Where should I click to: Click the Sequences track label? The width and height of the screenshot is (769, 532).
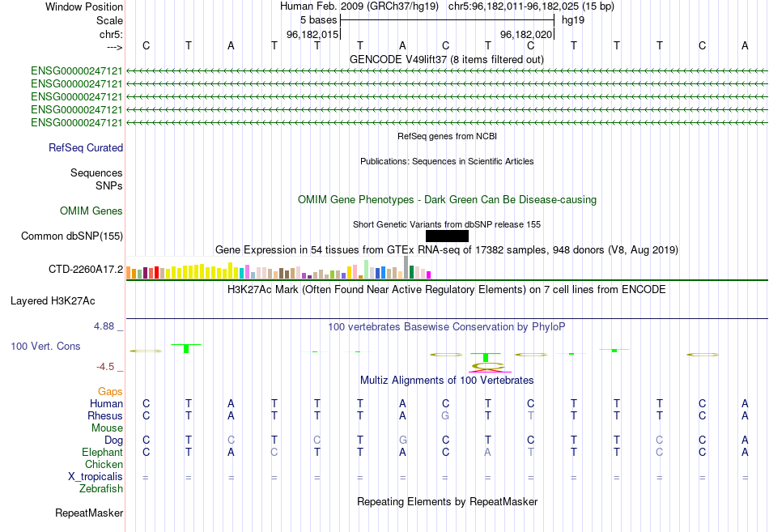pos(96,172)
